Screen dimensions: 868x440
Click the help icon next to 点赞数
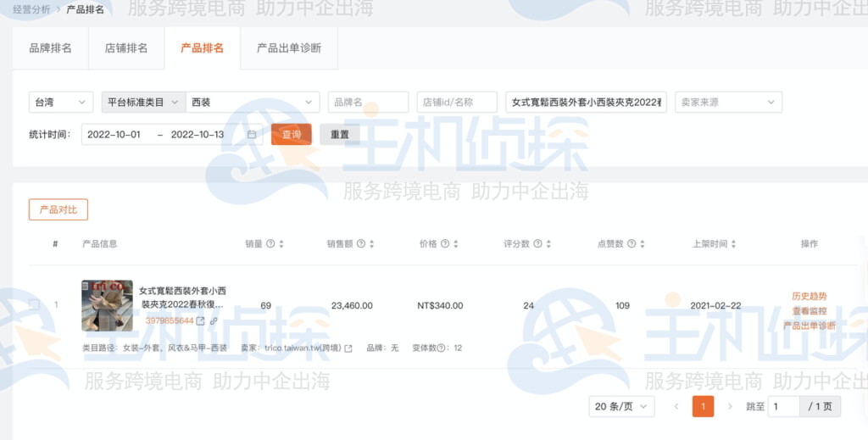[632, 243]
